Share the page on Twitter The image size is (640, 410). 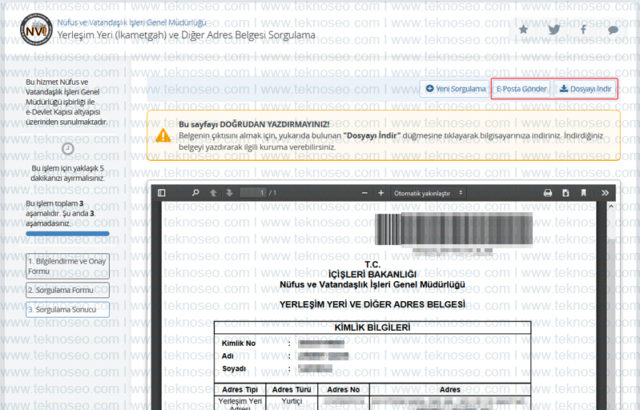554,29
